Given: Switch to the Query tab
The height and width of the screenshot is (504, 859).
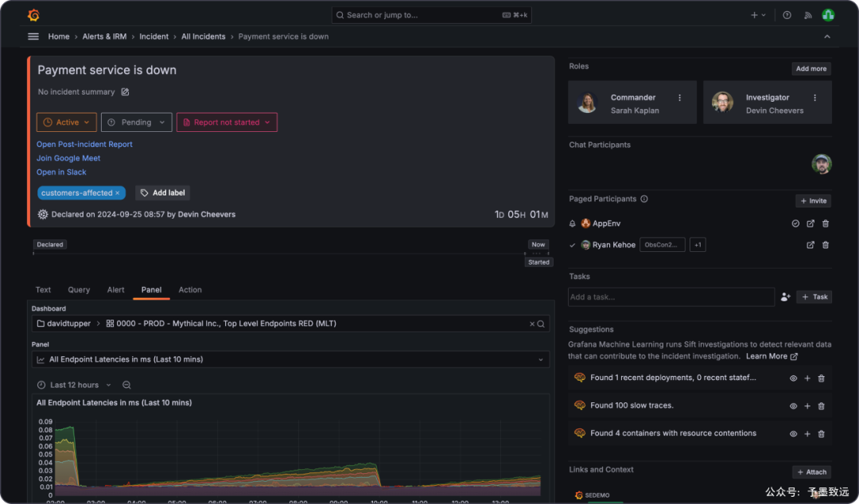Looking at the screenshot, I should 79,289.
